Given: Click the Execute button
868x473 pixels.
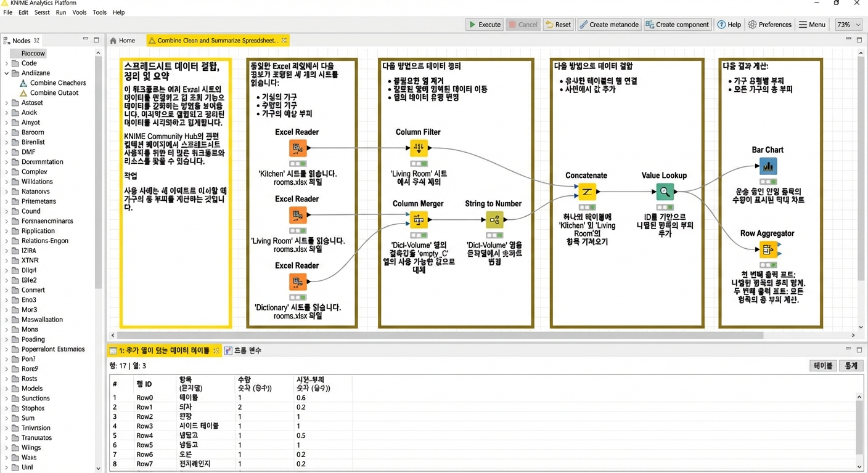Looking at the screenshot, I should [485, 25].
